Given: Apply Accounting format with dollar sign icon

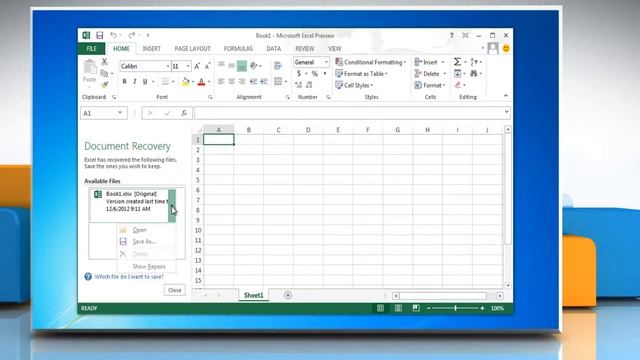Looking at the screenshot, I should [x=299, y=73].
